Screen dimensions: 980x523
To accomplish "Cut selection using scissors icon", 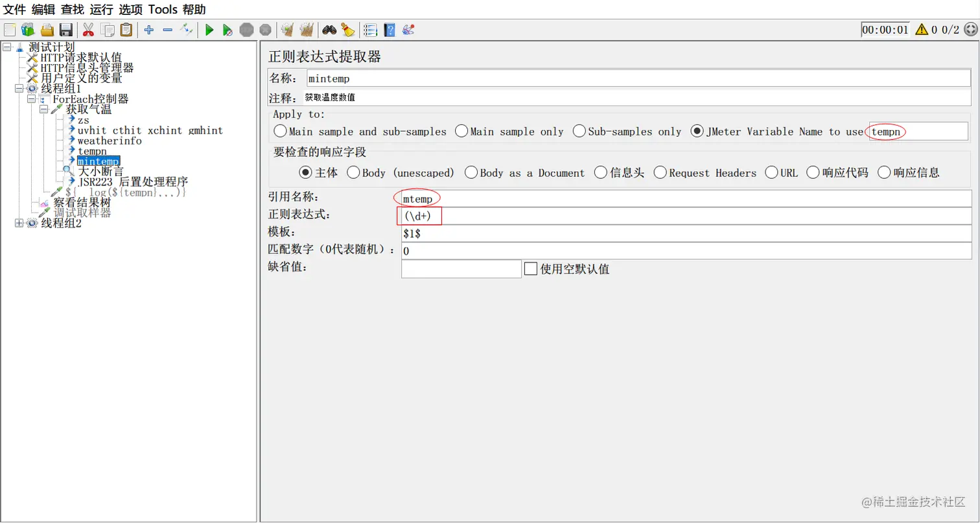I will [88, 29].
